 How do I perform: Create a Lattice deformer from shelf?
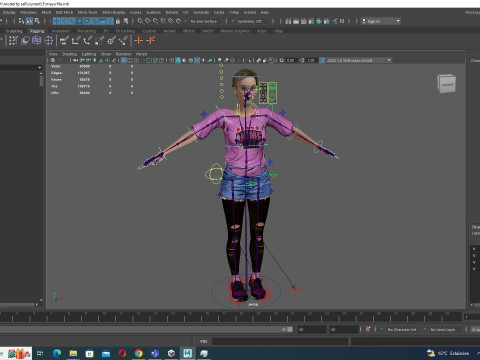(37, 41)
